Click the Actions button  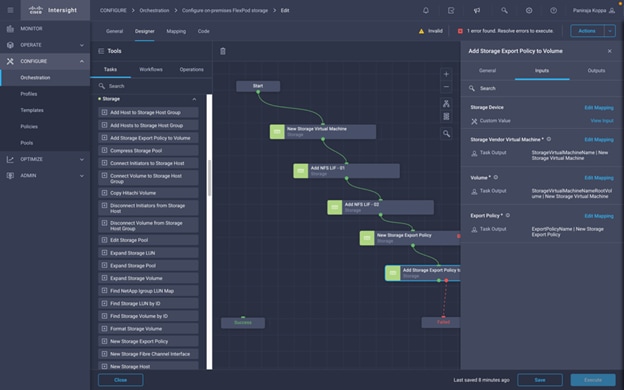pos(587,31)
